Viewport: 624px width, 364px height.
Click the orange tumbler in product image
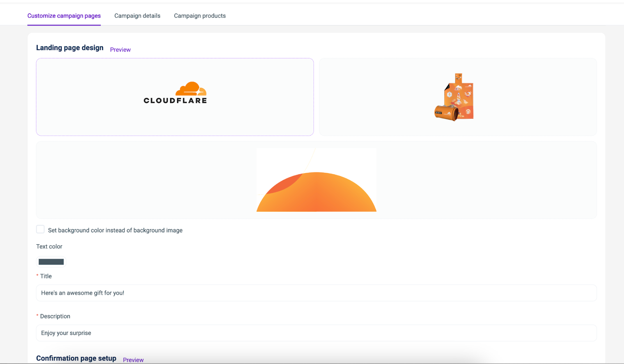pyautogui.click(x=446, y=113)
